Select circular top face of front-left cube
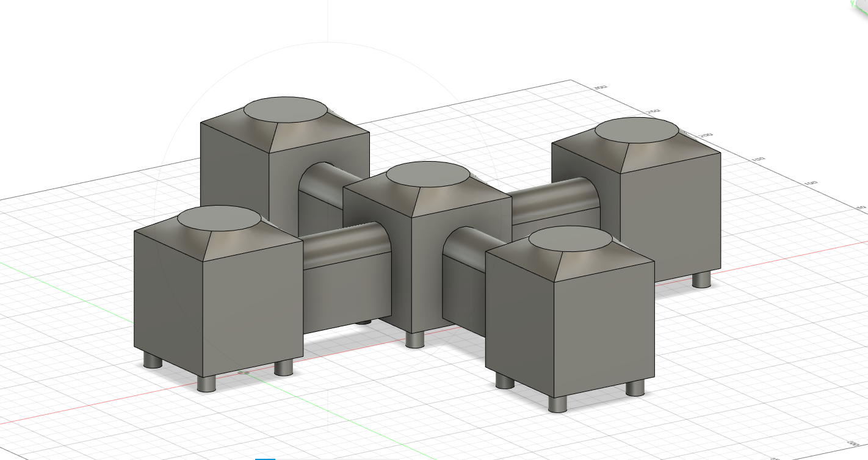868x460 pixels. click(x=219, y=218)
